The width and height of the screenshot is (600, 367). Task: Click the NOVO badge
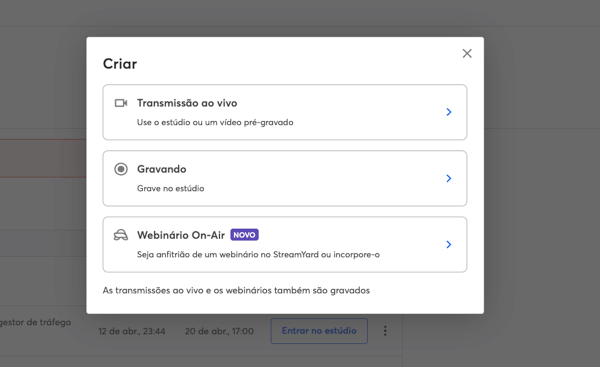[x=244, y=235]
